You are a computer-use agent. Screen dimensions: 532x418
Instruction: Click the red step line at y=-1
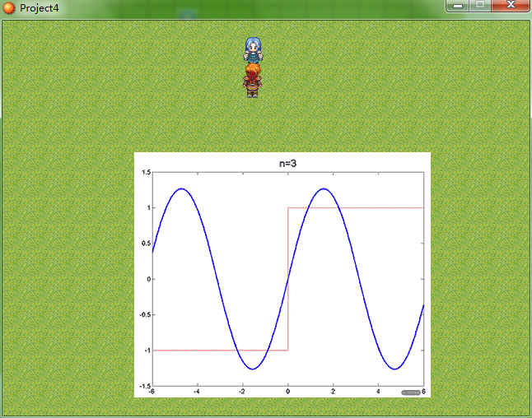click(221, 351)
